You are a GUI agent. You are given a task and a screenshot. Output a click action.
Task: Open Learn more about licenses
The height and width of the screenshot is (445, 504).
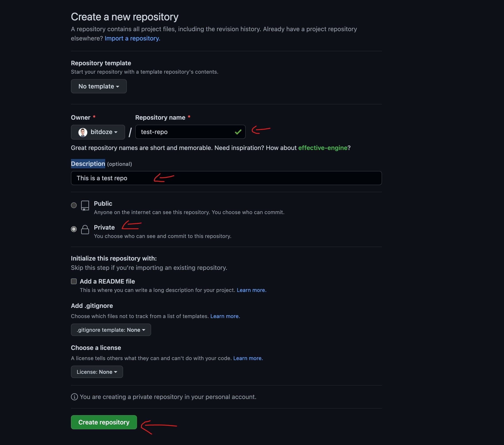(247, 358)
